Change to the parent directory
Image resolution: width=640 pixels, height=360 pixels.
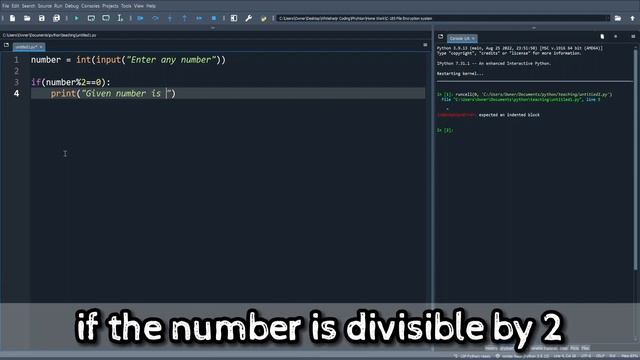pyautogui.click(x=633, y=18)
